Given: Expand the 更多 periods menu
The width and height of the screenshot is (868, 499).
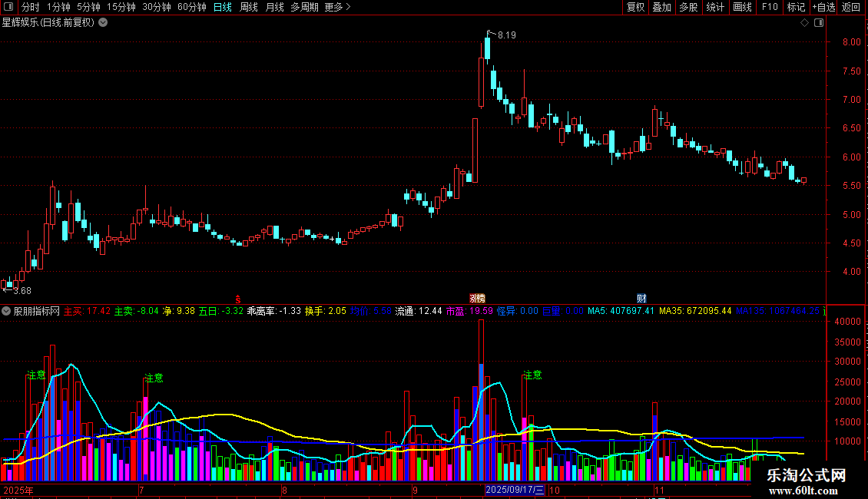Looking at the screenshot, I should [337, 7].
